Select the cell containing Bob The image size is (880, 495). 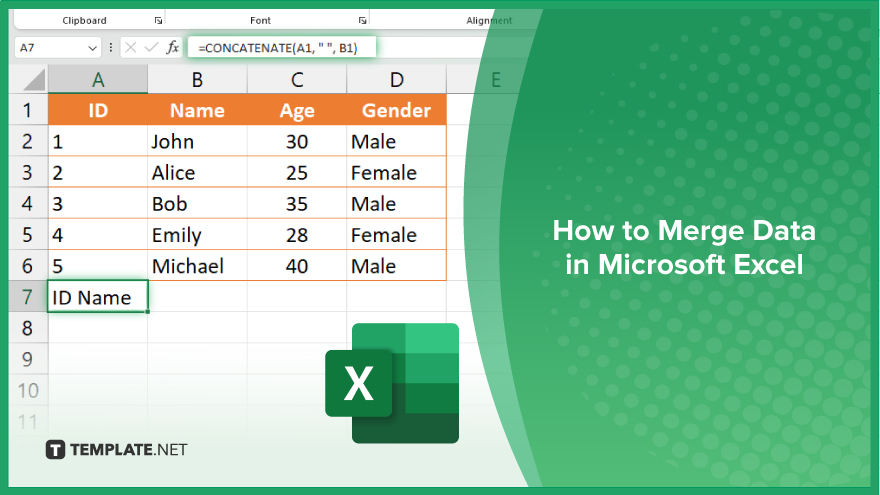coord(197,203)
